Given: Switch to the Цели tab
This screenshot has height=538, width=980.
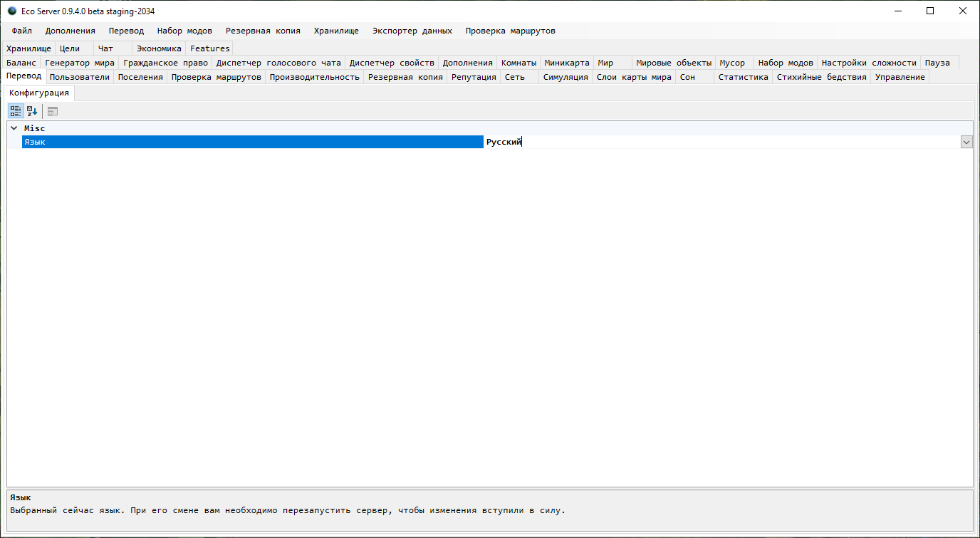Looking at the screenshot, I should click(74, 48).
